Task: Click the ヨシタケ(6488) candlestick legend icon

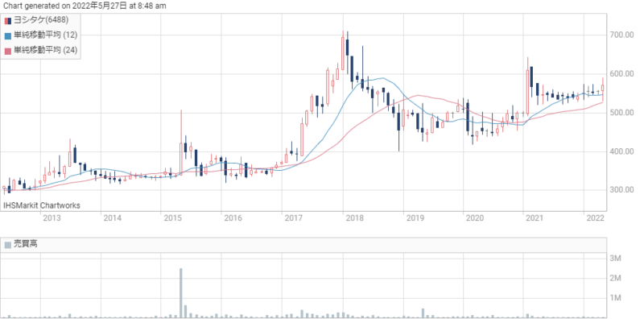Action: [x=8, y=21]
